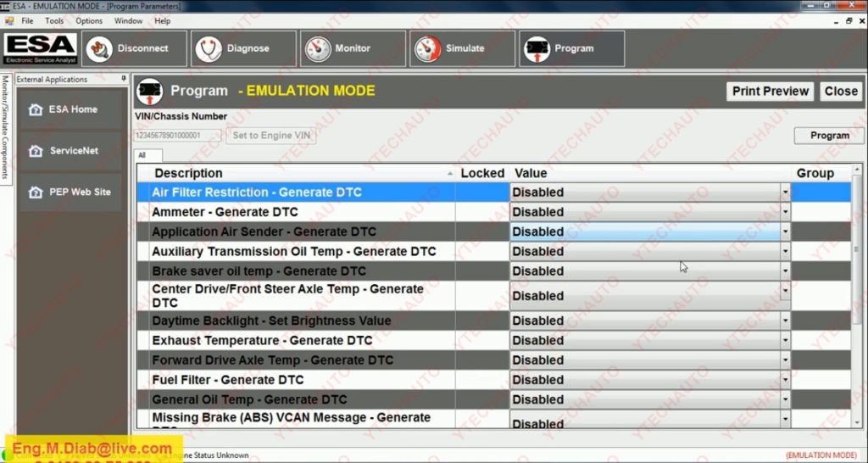
Task: Click the app icon in menu bar
Action: [x=8, y=21]
